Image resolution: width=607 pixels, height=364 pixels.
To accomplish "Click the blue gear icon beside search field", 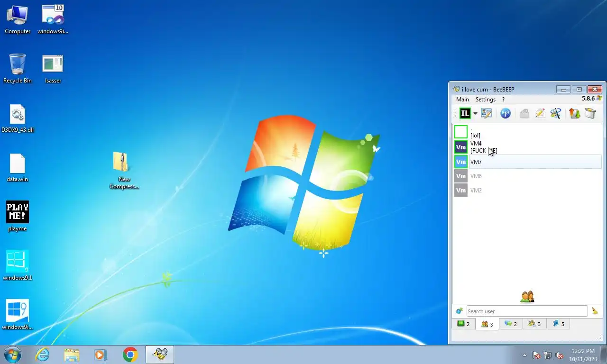I will (x=459, y=311).
